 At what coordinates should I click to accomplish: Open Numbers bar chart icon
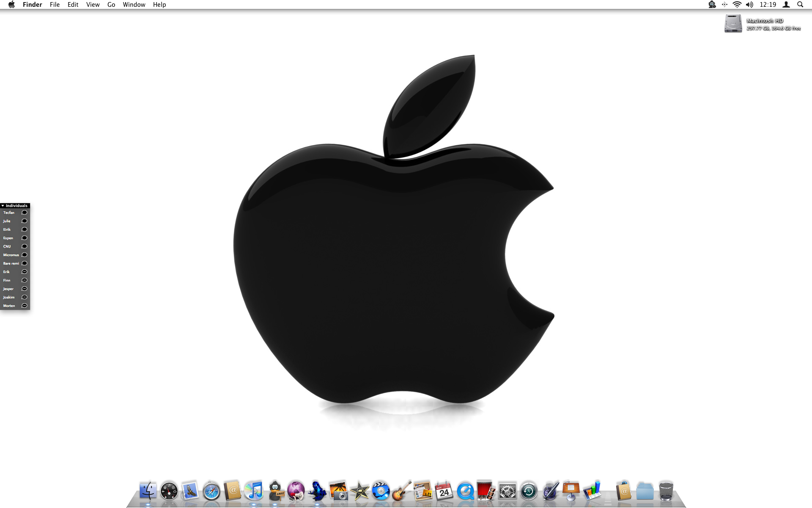[592, 491]
